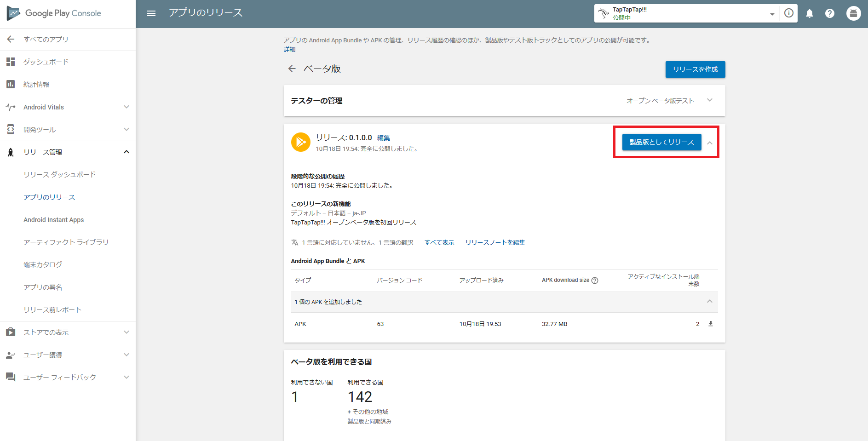The image size is (868, 441).
Task: Go to すべてのアプリ
Action: (46, 39)
